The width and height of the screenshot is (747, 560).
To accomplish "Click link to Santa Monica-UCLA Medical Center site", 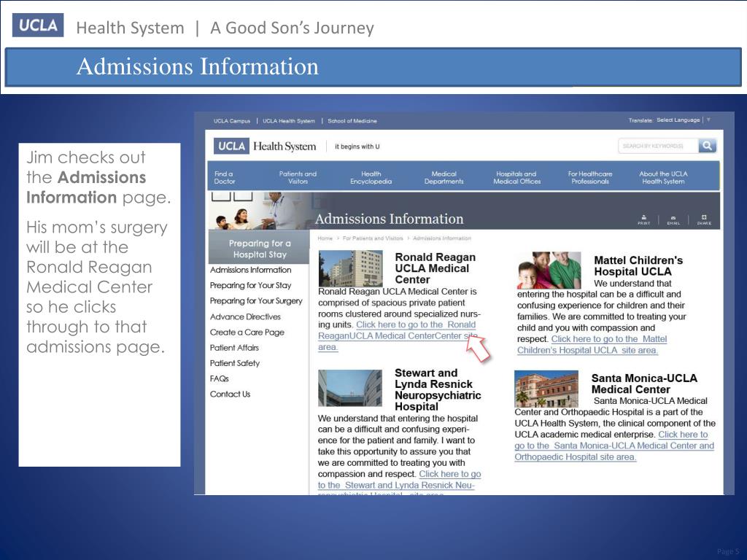I will click(x=614, y=446).
